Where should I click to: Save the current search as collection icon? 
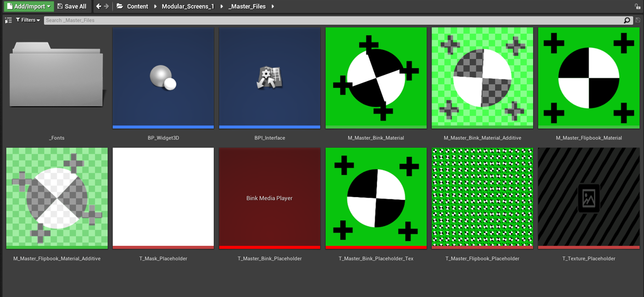tap(638, 20)
